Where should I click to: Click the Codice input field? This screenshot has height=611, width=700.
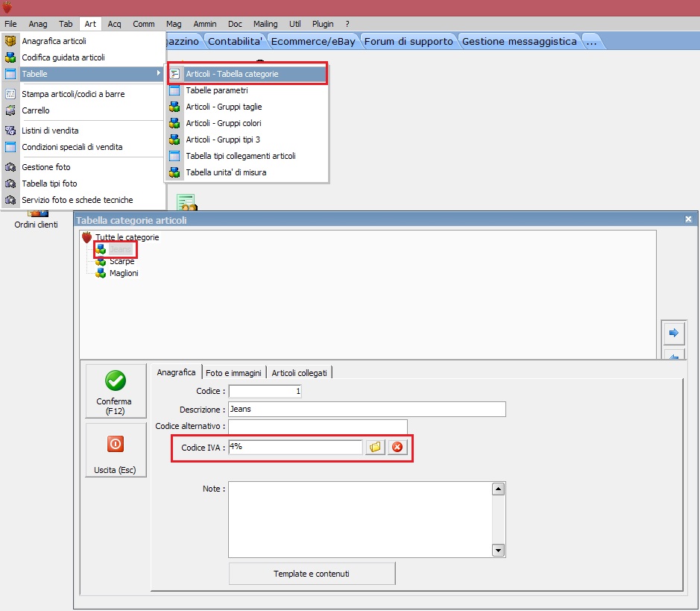coord(265,391)
